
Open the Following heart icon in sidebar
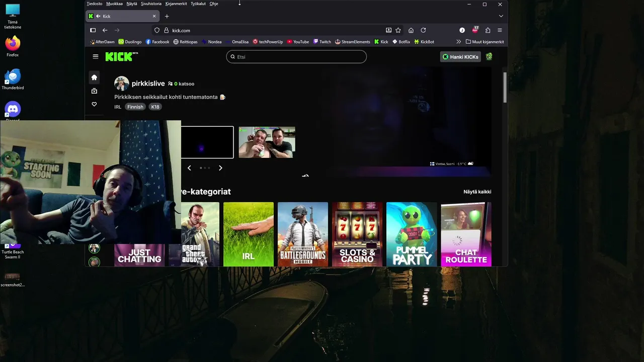pos(94,104)
